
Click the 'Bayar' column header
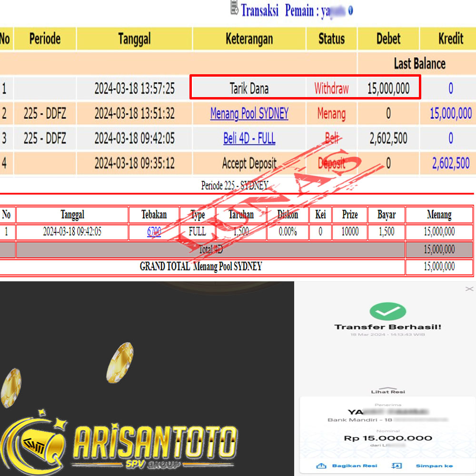pos(387,215)
